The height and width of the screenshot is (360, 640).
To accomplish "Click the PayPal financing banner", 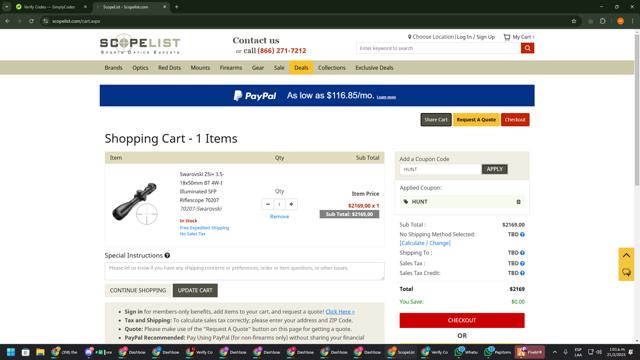I will click(x=317, y=96).
